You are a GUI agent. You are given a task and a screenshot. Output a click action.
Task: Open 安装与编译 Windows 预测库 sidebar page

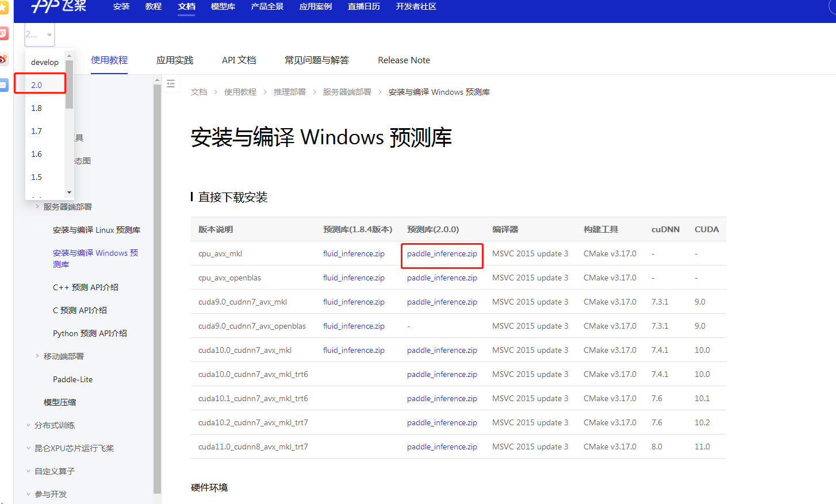pos(95,259)
